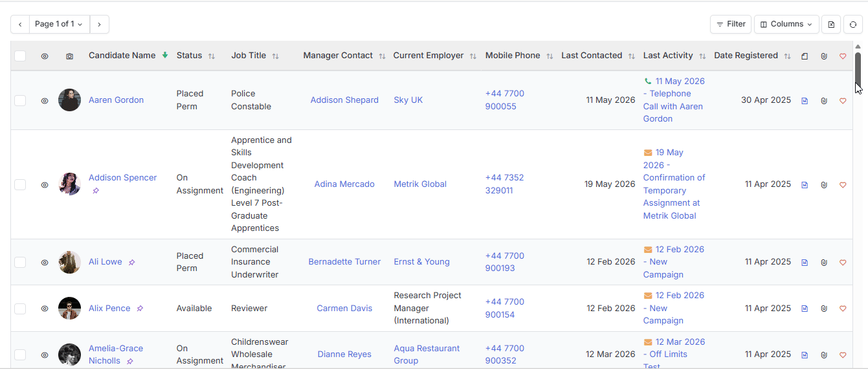Go to the previous page arrow

[x=20, y=25]
